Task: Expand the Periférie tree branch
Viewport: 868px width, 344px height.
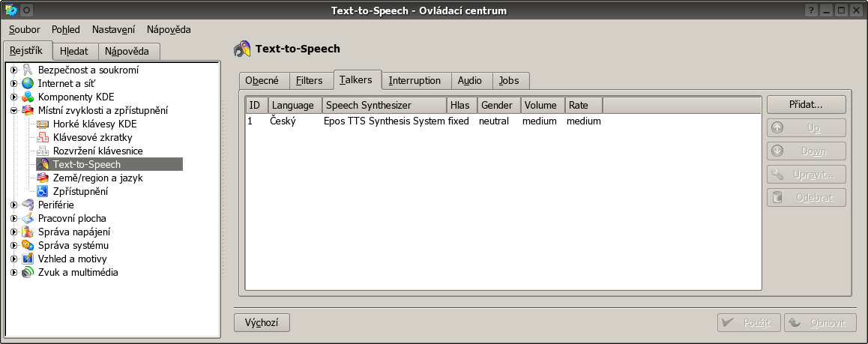Action: 13,205
